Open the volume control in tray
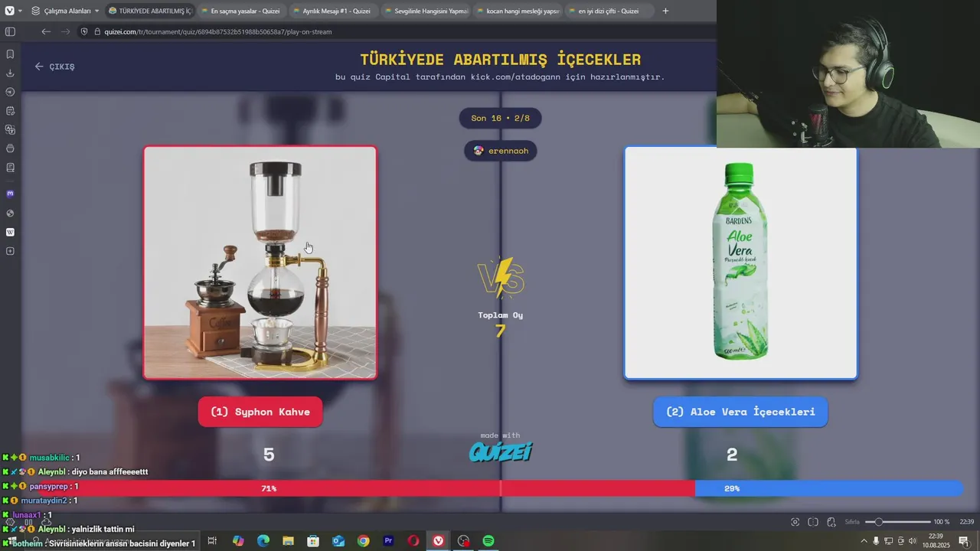This screenshot has width=980, height=551. [912, 541]
